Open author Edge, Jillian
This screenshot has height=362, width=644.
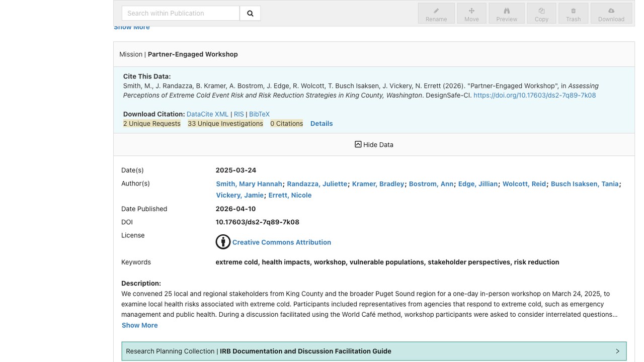[478, 184]
